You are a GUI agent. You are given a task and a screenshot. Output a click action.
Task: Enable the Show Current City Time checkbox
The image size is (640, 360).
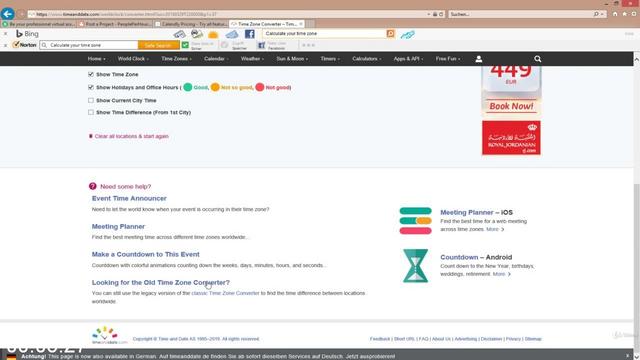91,100
